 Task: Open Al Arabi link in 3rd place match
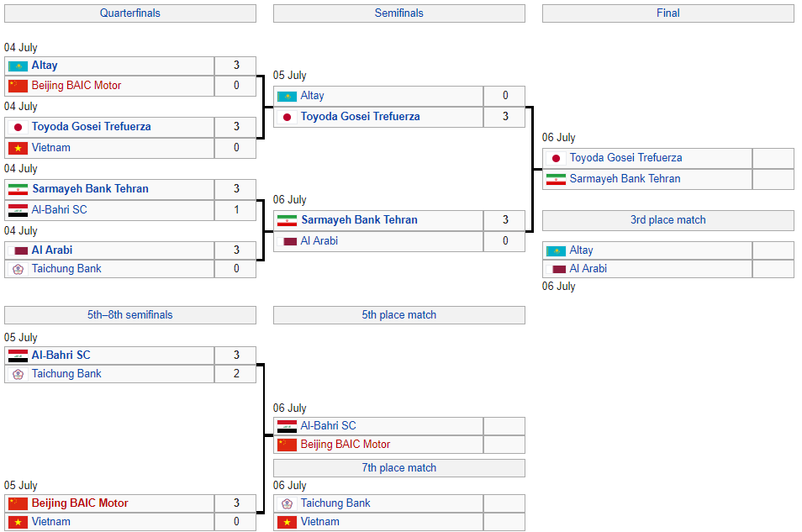pyautogui.click(x=588, y=269)
